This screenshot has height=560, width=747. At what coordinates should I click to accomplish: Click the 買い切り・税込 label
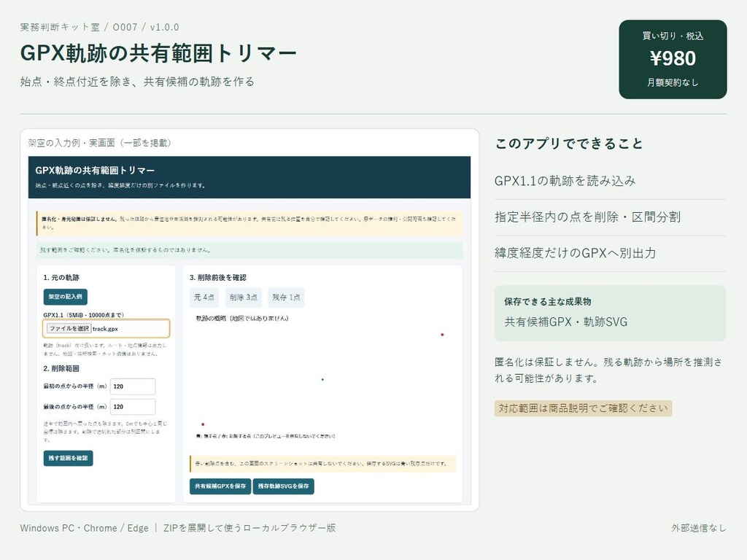tap(673, 36)
